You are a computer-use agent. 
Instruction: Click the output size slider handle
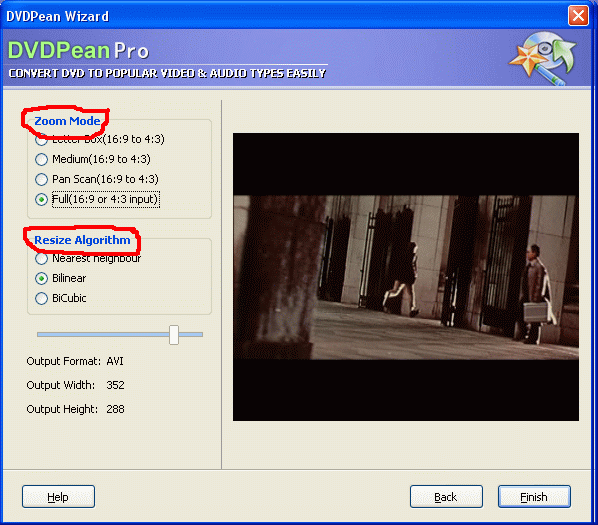click(174, 335)
